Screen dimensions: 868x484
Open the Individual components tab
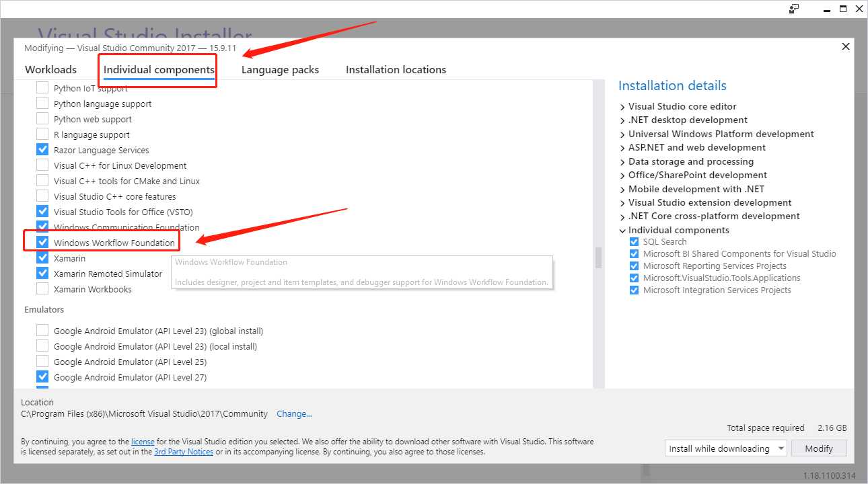pos(159,69)
